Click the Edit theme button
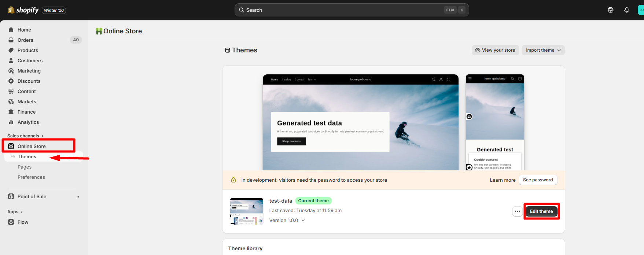644x255 pixels. tap(541, 211)
